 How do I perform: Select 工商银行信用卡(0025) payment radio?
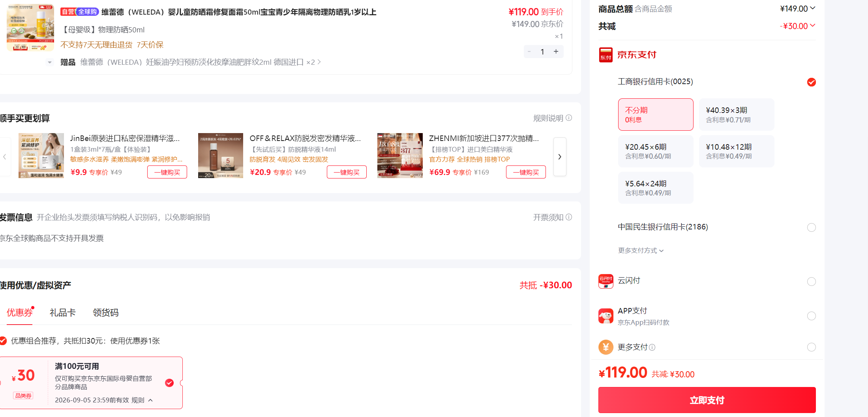[812, 82]
